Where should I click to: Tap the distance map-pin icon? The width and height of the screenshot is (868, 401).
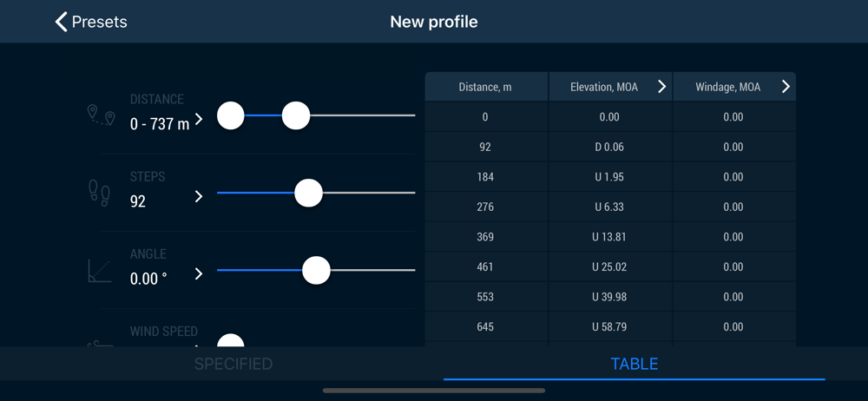tap(102, 115)
